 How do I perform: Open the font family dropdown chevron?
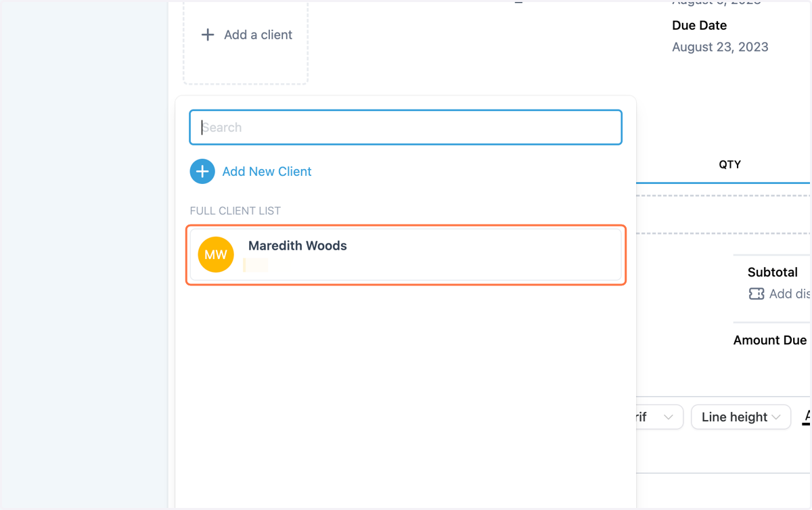tap(669, 417)
